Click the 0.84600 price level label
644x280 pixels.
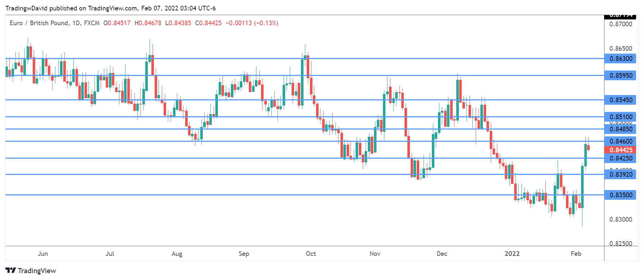620,141
